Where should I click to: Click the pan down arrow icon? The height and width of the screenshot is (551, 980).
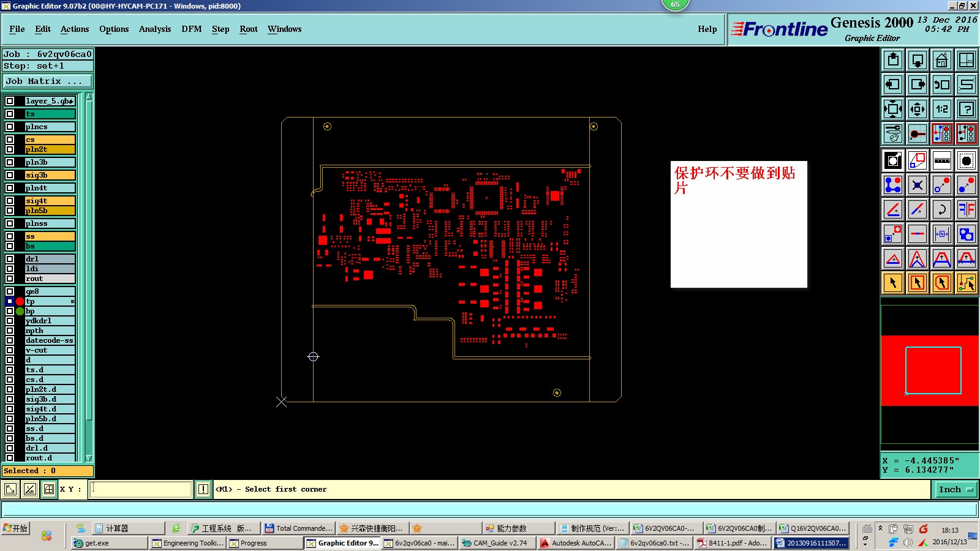918,60
